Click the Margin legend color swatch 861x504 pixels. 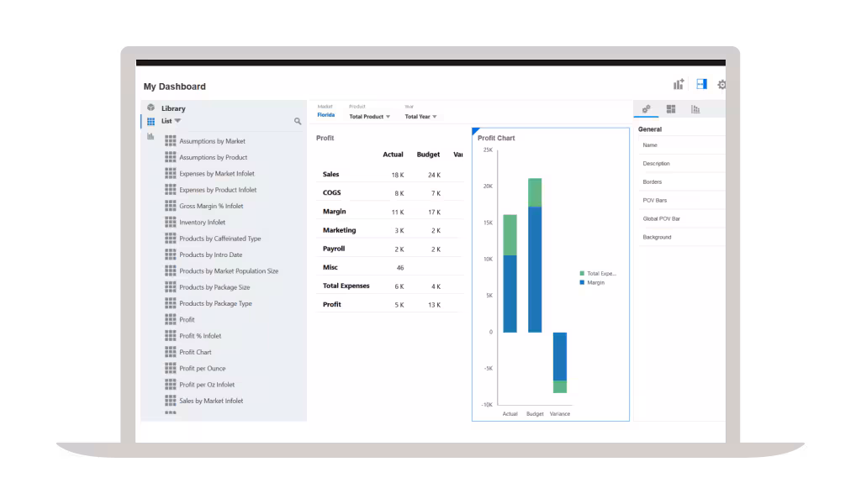tap(582, 282)
